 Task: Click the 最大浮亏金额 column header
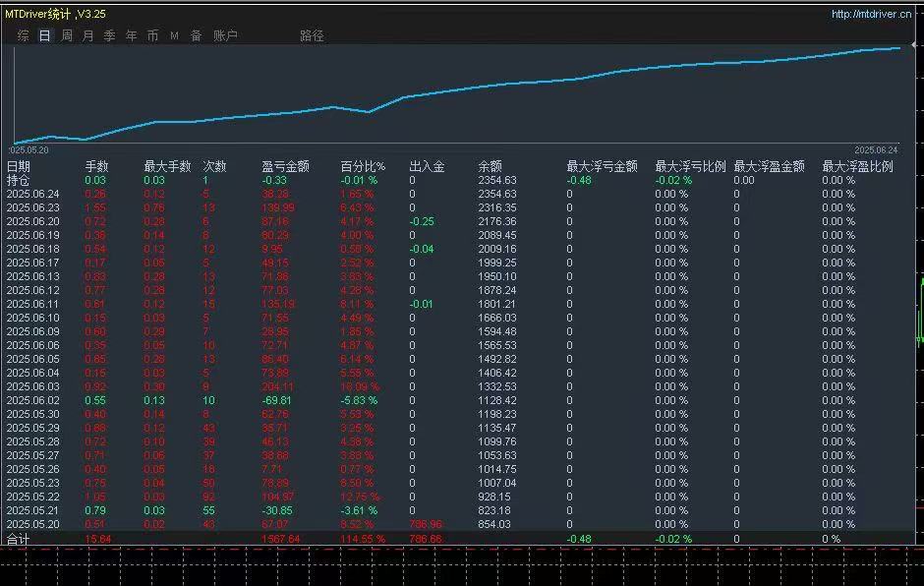(602, 166)
